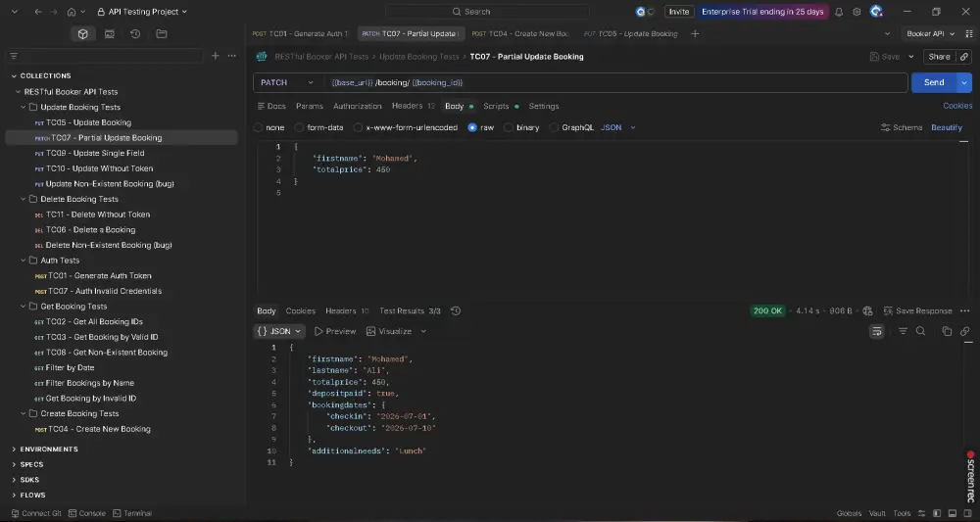Copy request link next to Share
The height and width of the screenshot is (522, 980).
tap(964, 57)
